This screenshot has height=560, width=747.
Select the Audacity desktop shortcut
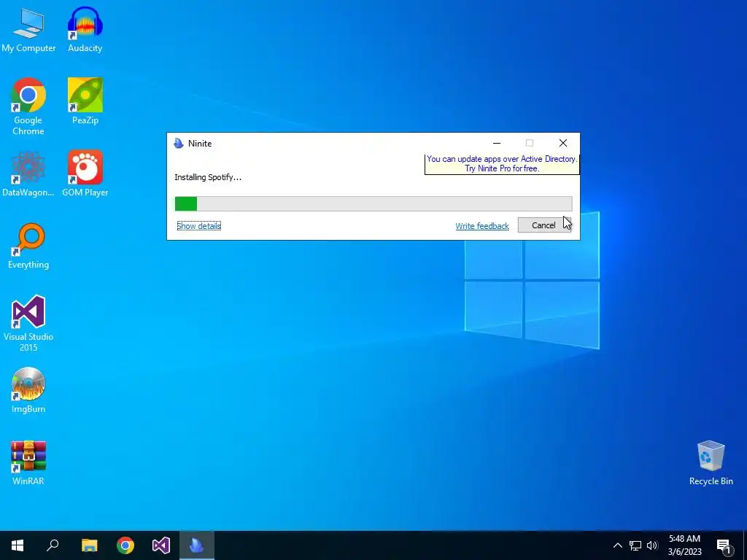point(85,29)
